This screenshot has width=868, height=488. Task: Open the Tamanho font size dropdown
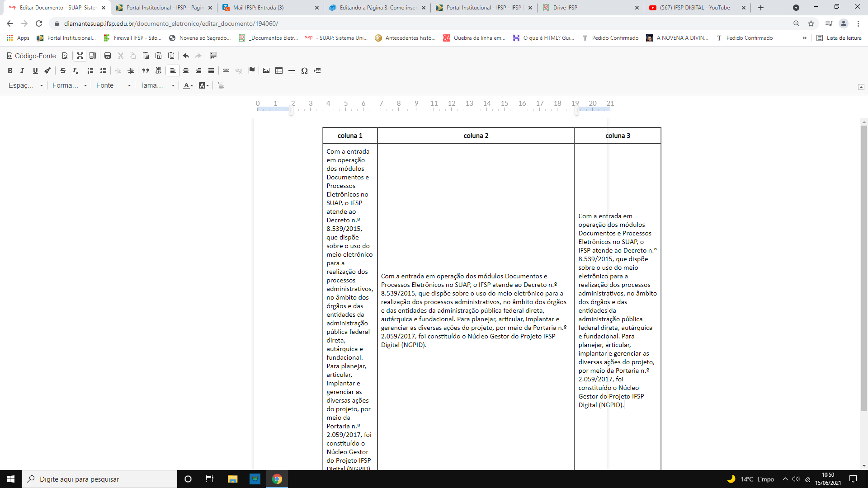tap(157, 85)
